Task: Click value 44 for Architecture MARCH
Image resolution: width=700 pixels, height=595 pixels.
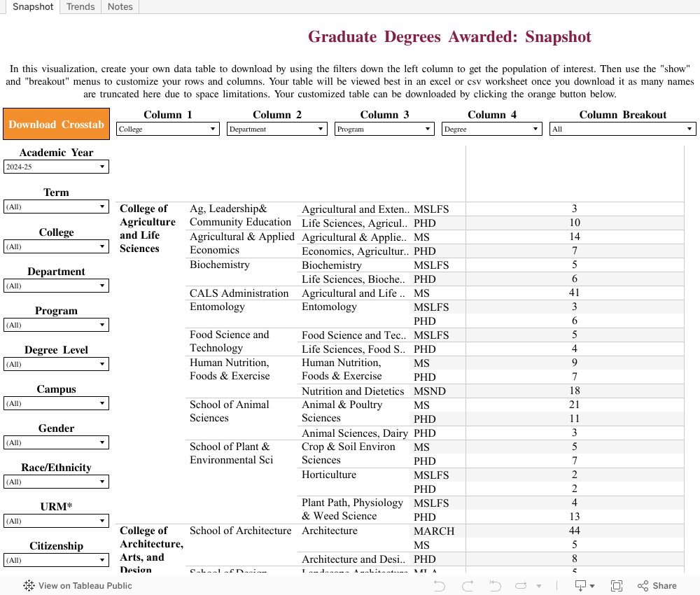Action: (575, 531)
